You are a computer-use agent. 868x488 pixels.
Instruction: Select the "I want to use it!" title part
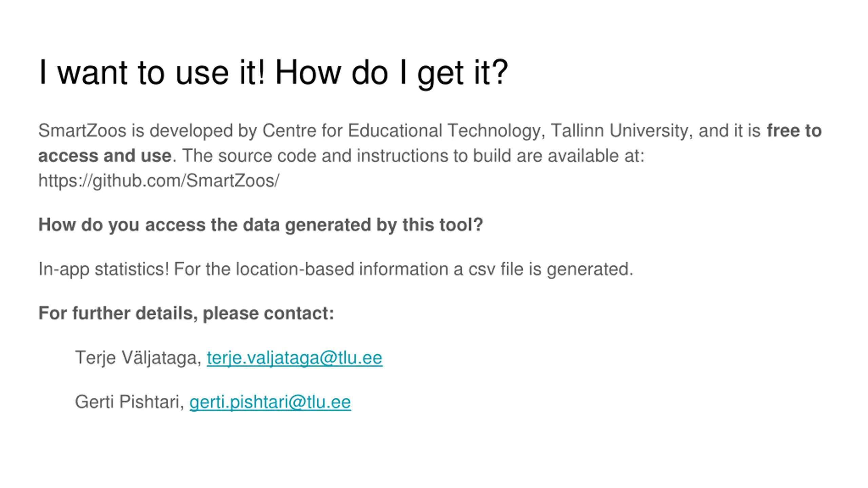[x=152, y=73]
